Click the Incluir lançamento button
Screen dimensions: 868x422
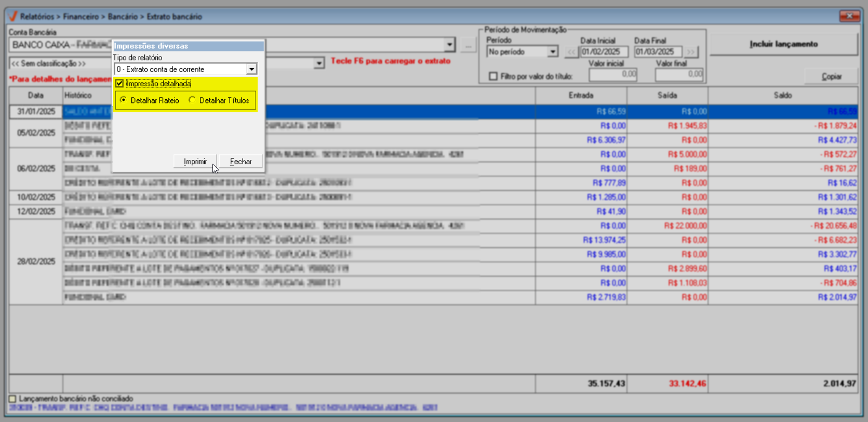pyautogui.click(x=783, y=44)
